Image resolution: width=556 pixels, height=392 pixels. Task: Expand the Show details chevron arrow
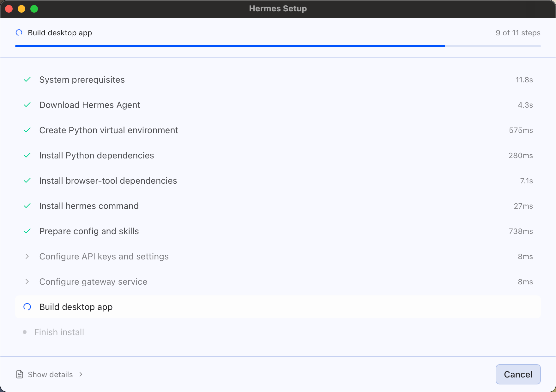point(81,374)
